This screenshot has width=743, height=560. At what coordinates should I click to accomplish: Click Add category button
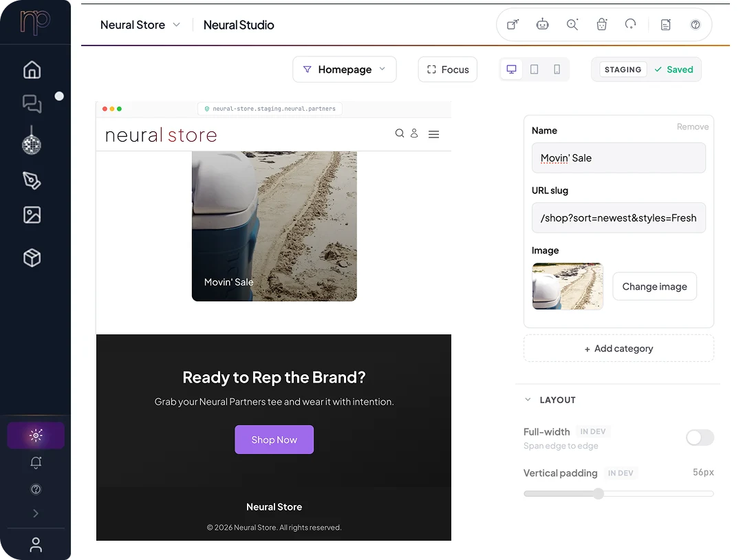tap(618, 348)
